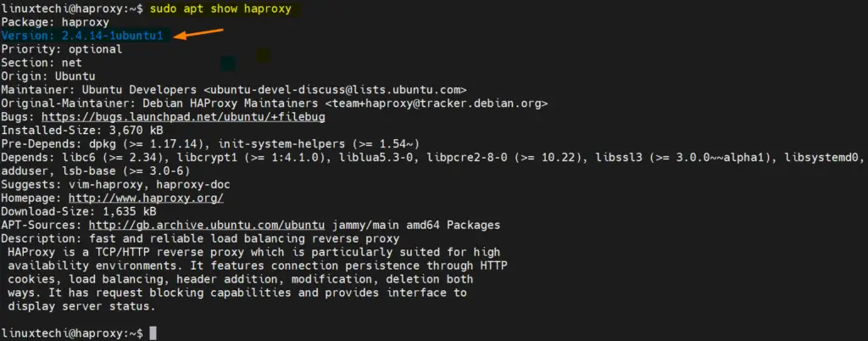The image size is (868, 341).
Task: Click the orange arrow pointing at version
Action: 199,34
